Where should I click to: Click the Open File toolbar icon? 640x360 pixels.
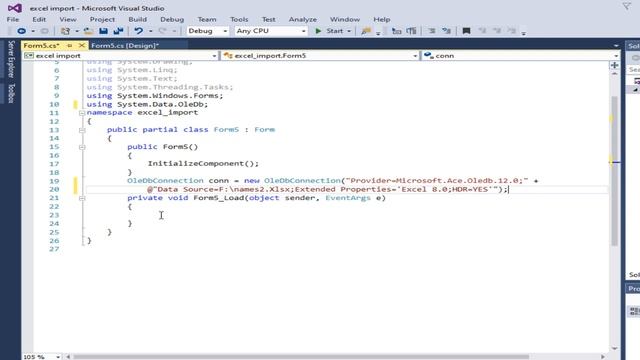(88, 31)
